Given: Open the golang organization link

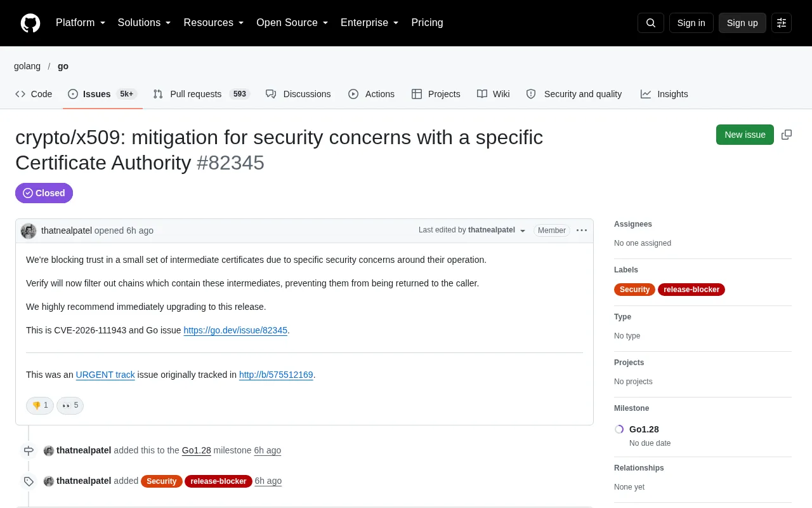Looking at the screenshot, I should tap(27, 66).
